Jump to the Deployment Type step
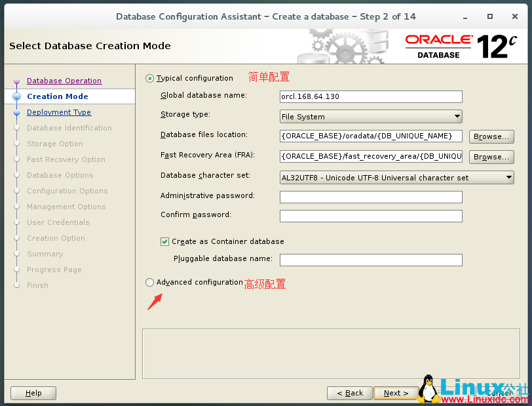Image resolution: width=532 pixels, height=406 pixels. [58, 112]
